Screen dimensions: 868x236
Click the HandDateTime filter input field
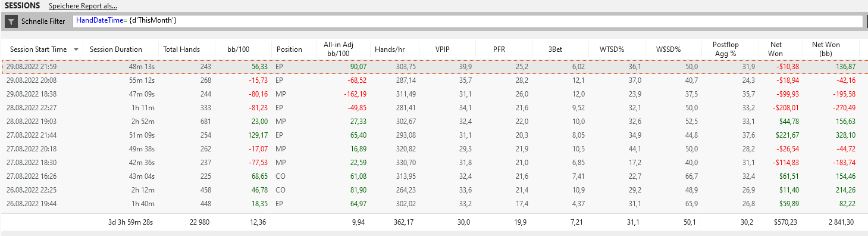pyautogui.click(x=468, y=21)
